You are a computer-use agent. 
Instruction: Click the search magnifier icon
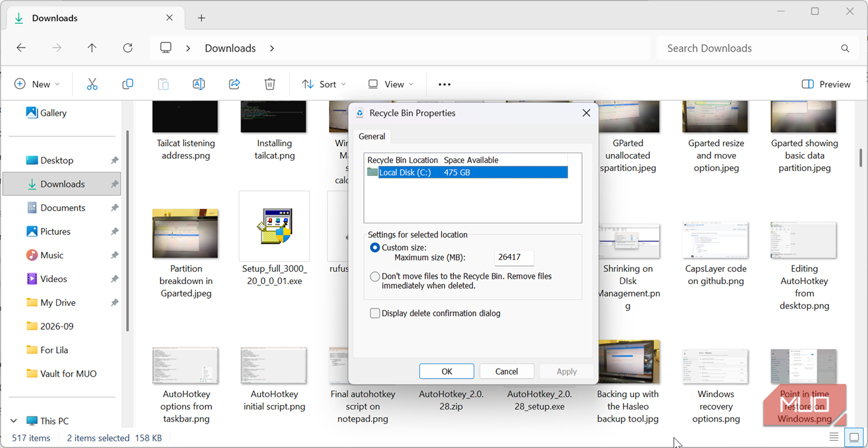(845, 48)
